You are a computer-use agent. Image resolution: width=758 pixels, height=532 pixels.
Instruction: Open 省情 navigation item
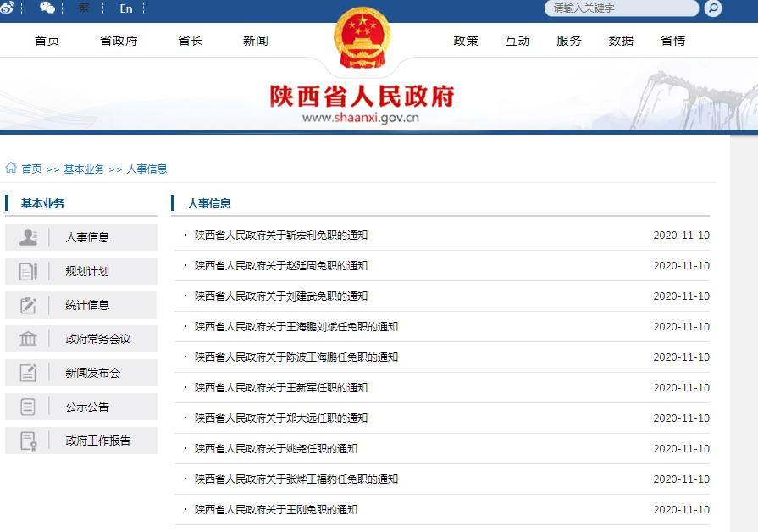pyautogui.click(x=672, y=41)
